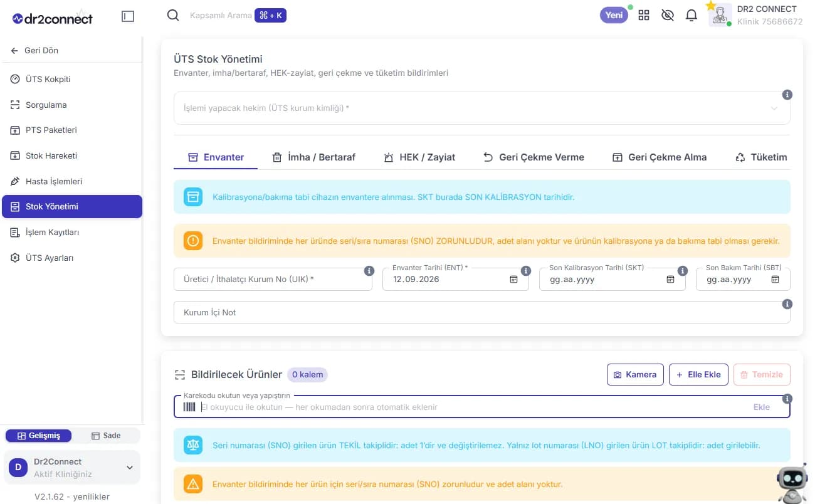Open the DR2 CONNECT user avatar
This screenshot has height=504, width=815.
(x=720, y=15)
